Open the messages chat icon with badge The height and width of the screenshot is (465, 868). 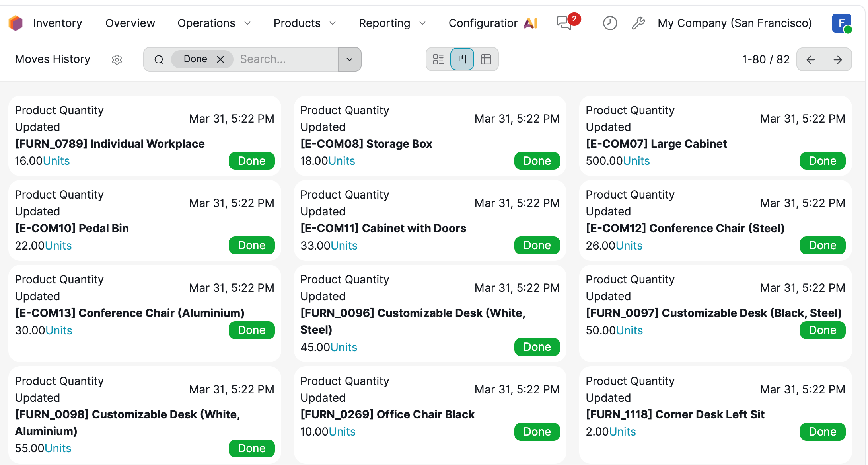[564, 23]
